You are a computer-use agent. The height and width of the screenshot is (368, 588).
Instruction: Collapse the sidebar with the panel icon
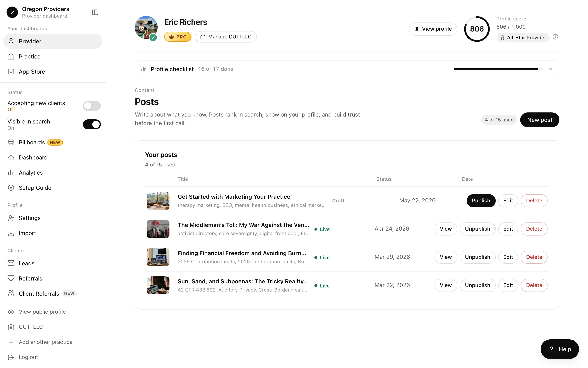point(95,12)
